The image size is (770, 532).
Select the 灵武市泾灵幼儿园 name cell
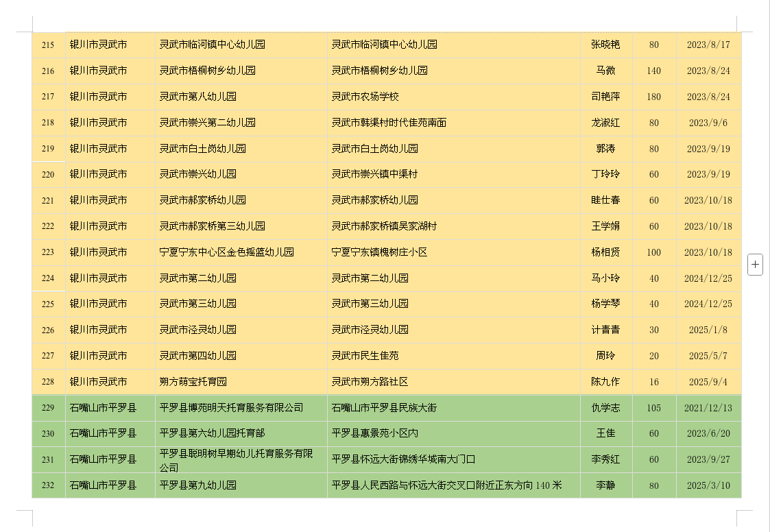click(198, 330)
